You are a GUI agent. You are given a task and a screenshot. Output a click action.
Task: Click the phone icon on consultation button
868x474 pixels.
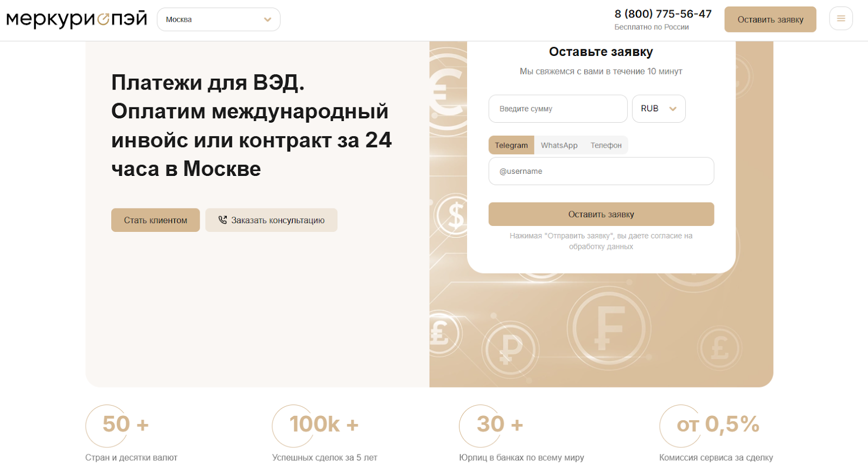222,220
